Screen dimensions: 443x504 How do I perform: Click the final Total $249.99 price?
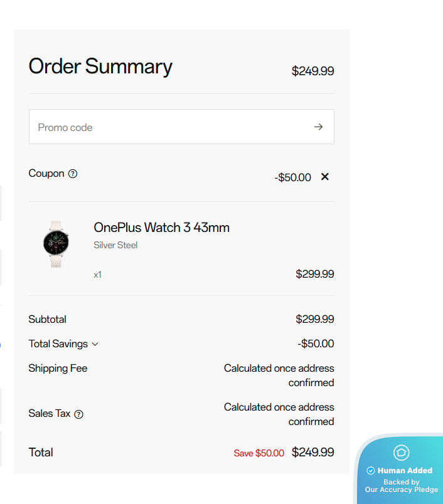click(312, 452)
